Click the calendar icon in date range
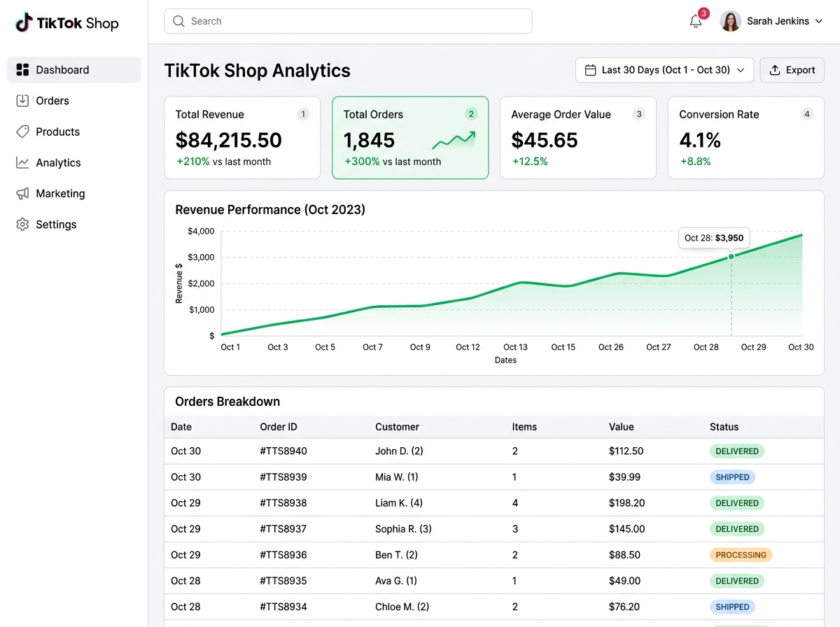840x627 pixels. coord(590,70)
